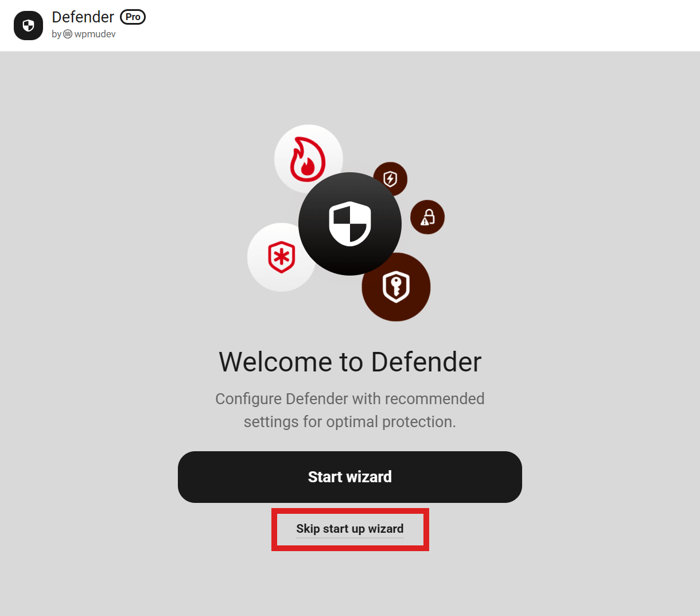Screen dimensions: 700x616
Task: Click the 'Welcome to Defender' heading
Action: point(350,362)
